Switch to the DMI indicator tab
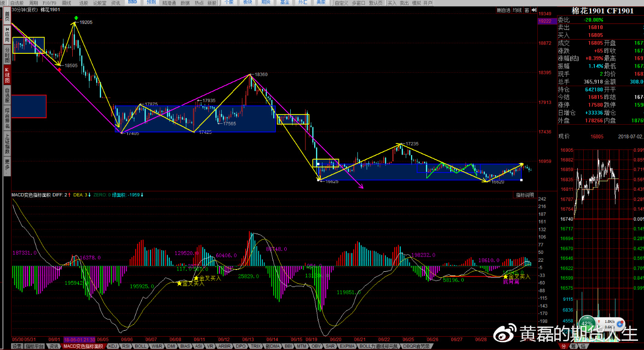 tap(172, 346)
